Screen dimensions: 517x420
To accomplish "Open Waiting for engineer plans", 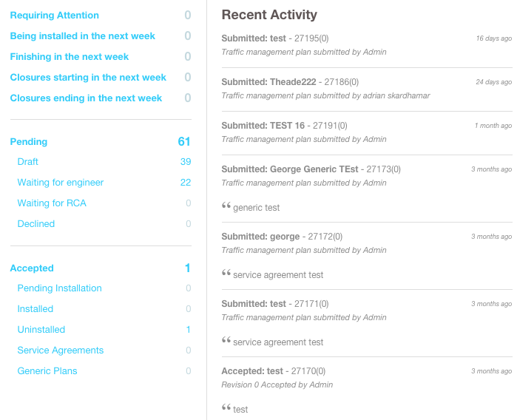I will point(61,183).
